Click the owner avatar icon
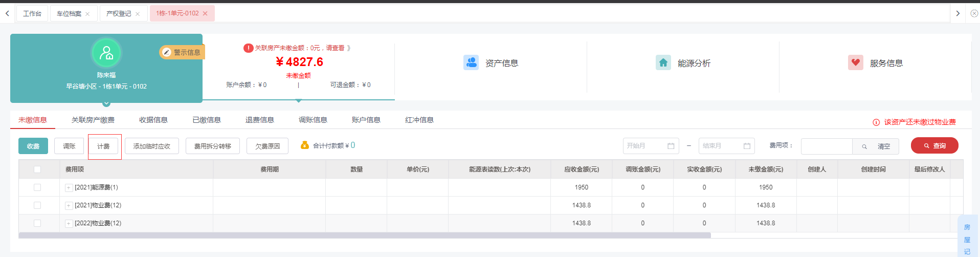 pos(106,53)
